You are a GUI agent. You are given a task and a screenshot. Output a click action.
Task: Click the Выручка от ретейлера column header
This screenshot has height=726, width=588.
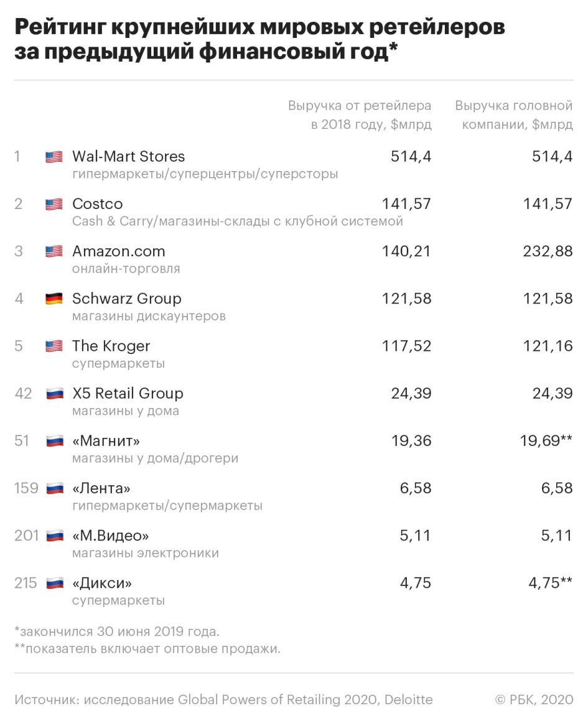point(360,115)
